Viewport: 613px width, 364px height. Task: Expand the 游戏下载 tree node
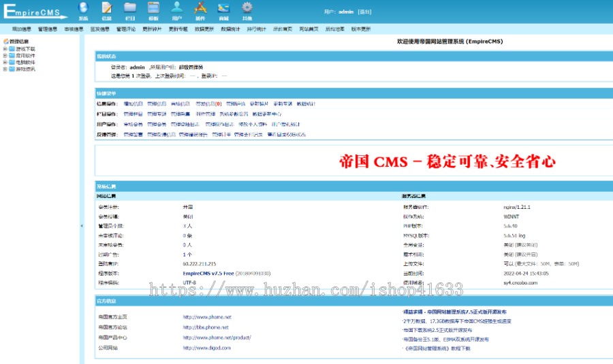coord(5,49)
